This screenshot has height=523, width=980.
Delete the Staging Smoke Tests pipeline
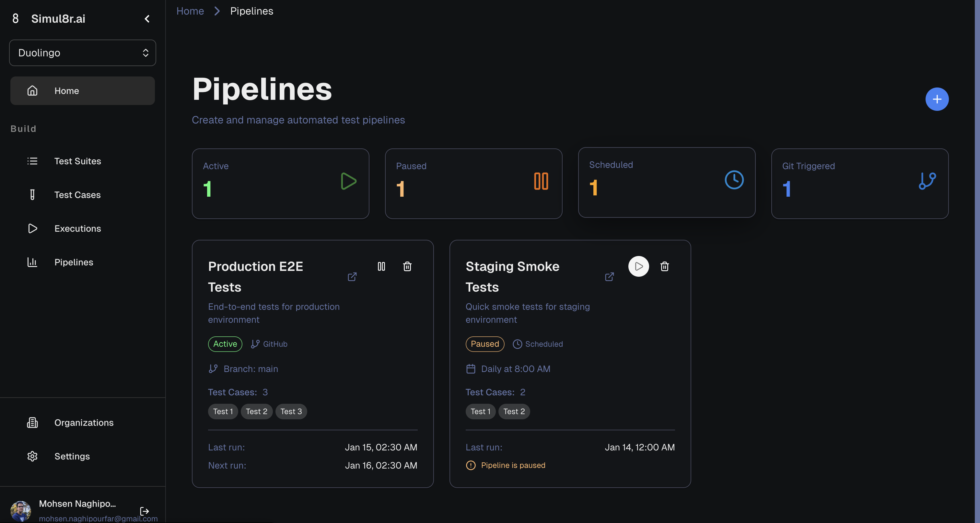(664, 266)
